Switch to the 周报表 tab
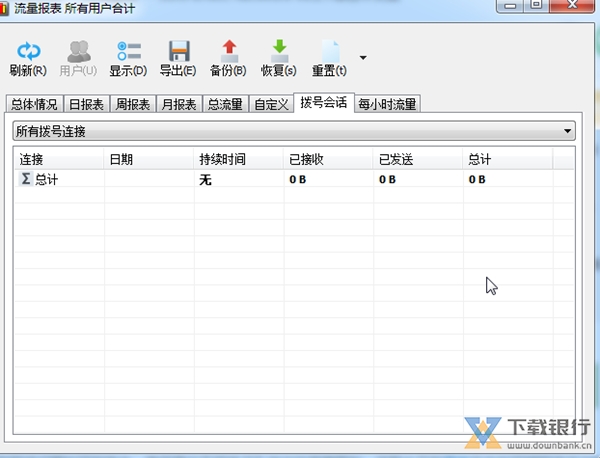This screenshot has width=600, height=458. tap(133, 104)
